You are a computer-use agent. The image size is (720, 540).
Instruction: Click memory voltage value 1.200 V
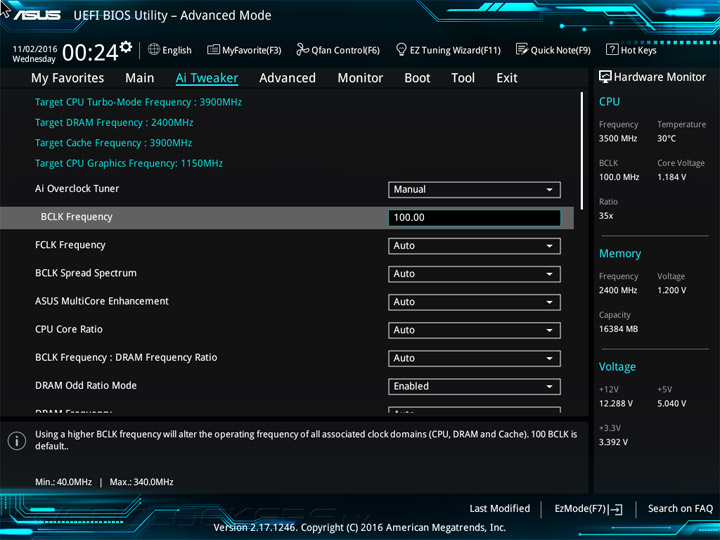(671, 290)
